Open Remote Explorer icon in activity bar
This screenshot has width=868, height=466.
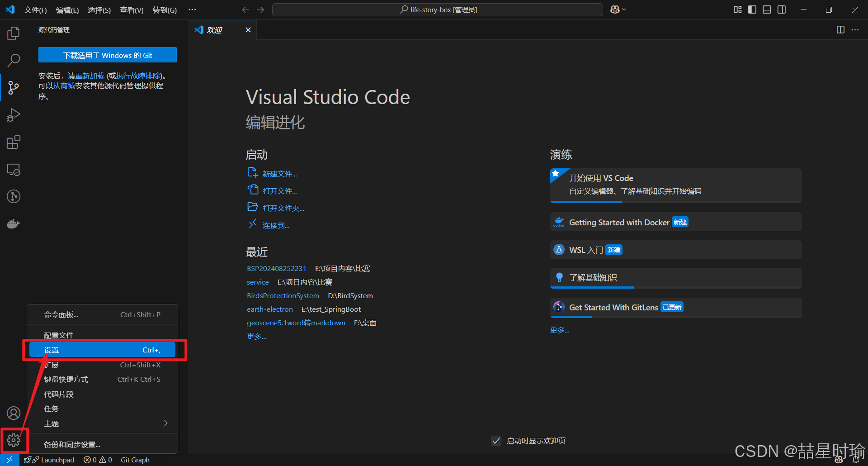[14, 170]
